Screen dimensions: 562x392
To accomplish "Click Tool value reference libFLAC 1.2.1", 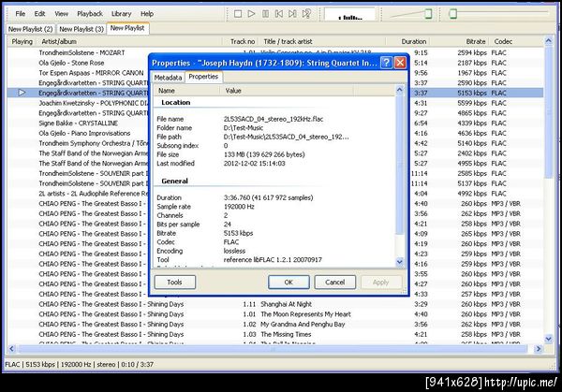I will [273, 259].
